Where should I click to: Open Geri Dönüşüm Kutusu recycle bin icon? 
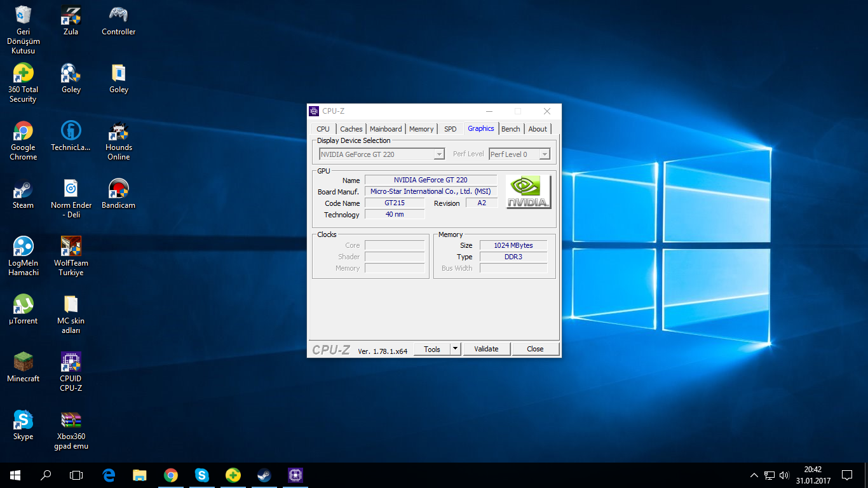23,29
